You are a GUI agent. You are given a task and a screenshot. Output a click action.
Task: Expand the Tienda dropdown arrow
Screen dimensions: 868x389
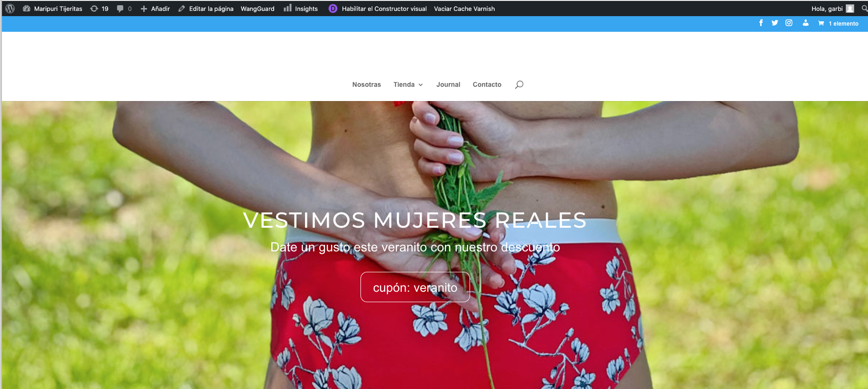tap(420, 85)
